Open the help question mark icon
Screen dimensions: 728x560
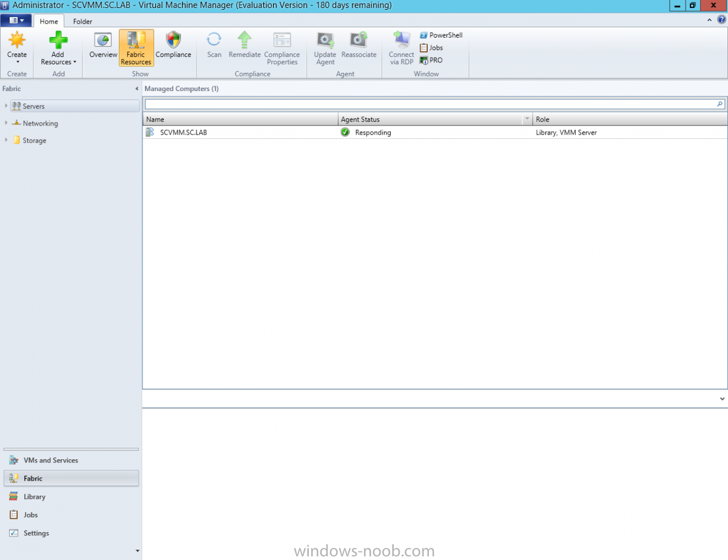pyautogui.click(x=721, y=20)
